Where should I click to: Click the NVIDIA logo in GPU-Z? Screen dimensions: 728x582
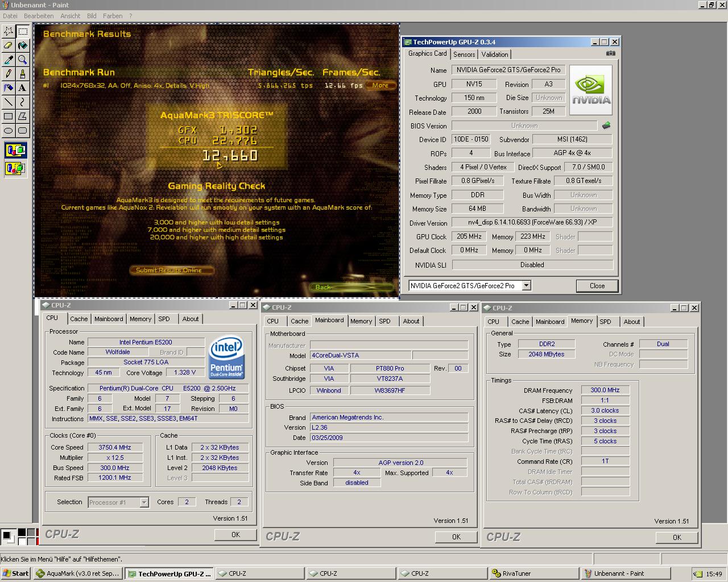pyautogui.click(x=591, y=90)
